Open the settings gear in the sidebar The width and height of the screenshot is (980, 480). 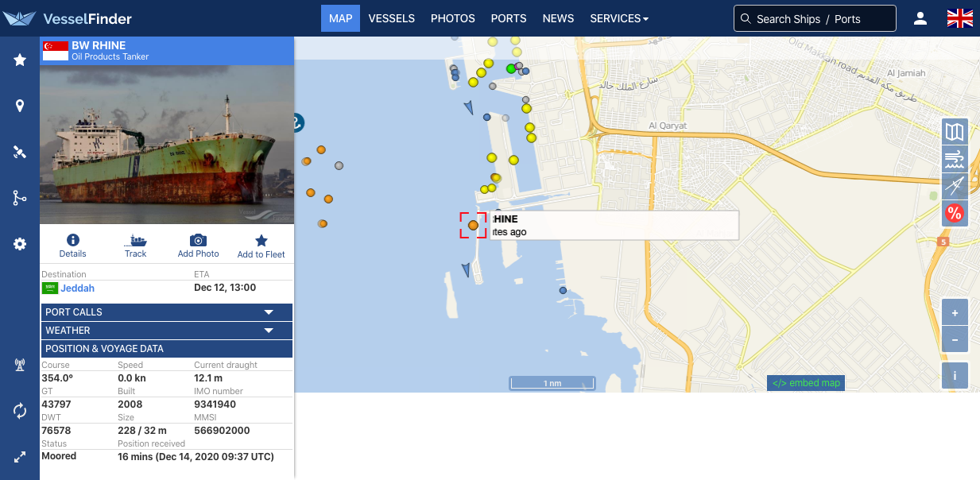tap(20, 244)
